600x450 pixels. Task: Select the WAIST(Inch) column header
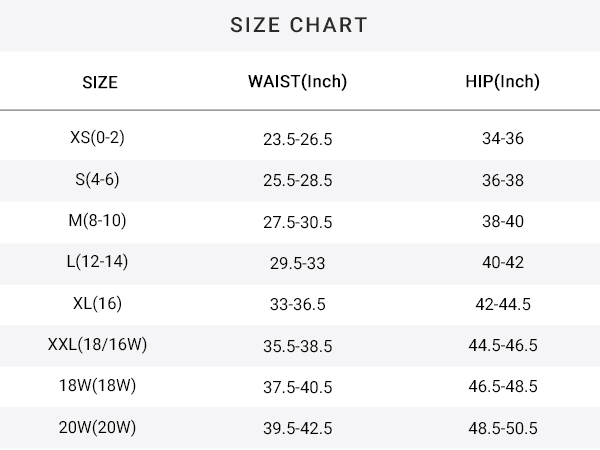click(297, 82)
